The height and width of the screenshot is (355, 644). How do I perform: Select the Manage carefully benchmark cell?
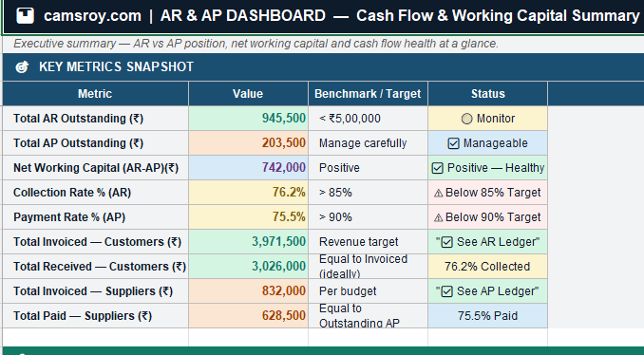click(368, 143)
